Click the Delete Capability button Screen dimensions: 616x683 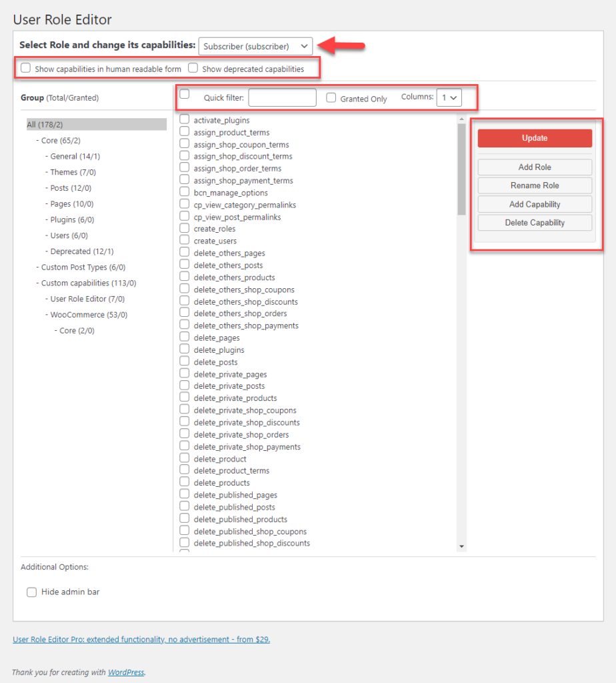click(x=535, y=223)
